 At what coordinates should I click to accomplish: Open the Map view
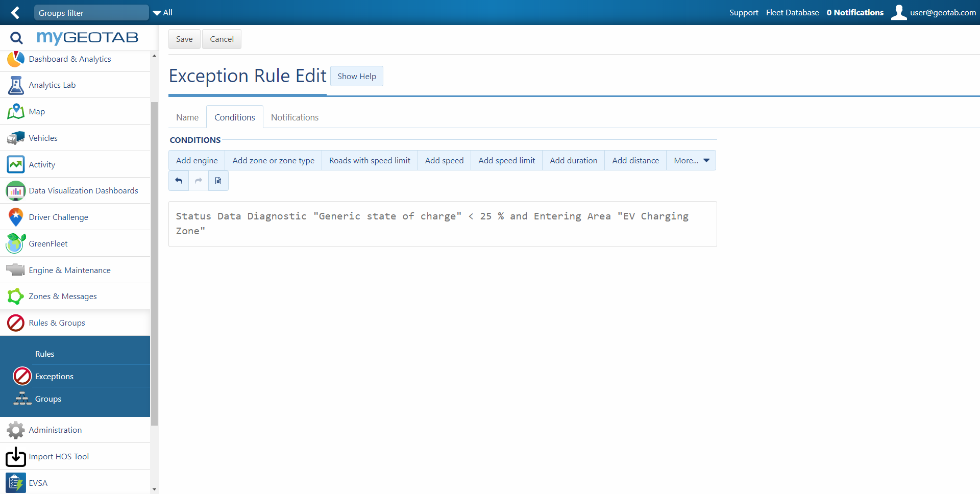(36, 111)
